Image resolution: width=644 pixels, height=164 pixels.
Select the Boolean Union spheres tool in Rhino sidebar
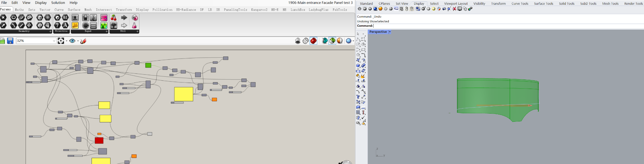coord(364,65)
